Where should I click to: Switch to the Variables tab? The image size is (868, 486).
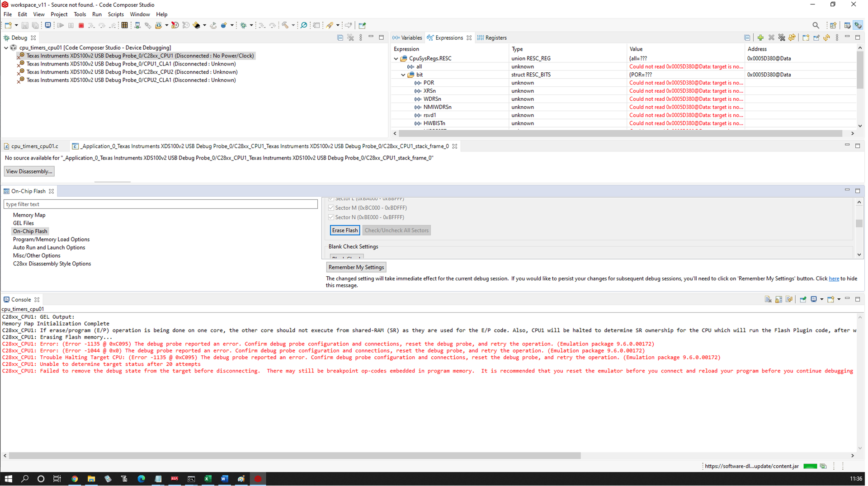(x=407, y=38)
